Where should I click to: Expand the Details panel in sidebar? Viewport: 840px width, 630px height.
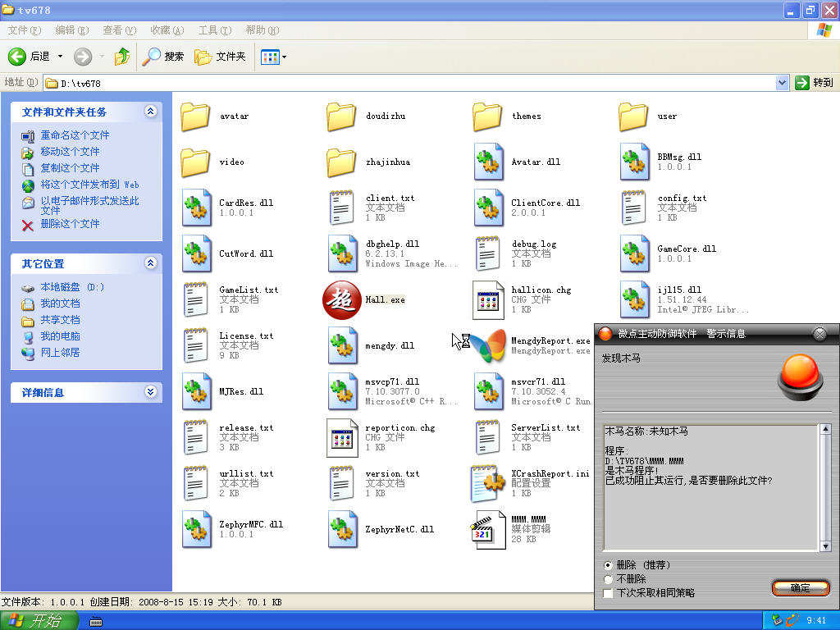pos(150,392)
